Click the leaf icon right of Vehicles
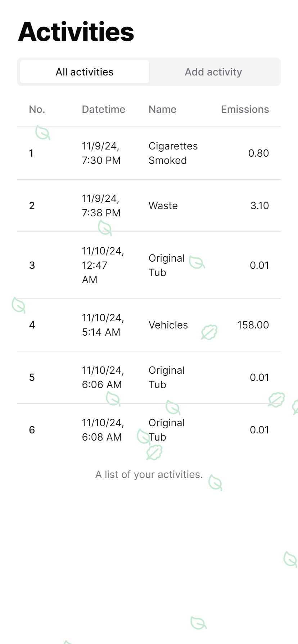 coord(209,332)
